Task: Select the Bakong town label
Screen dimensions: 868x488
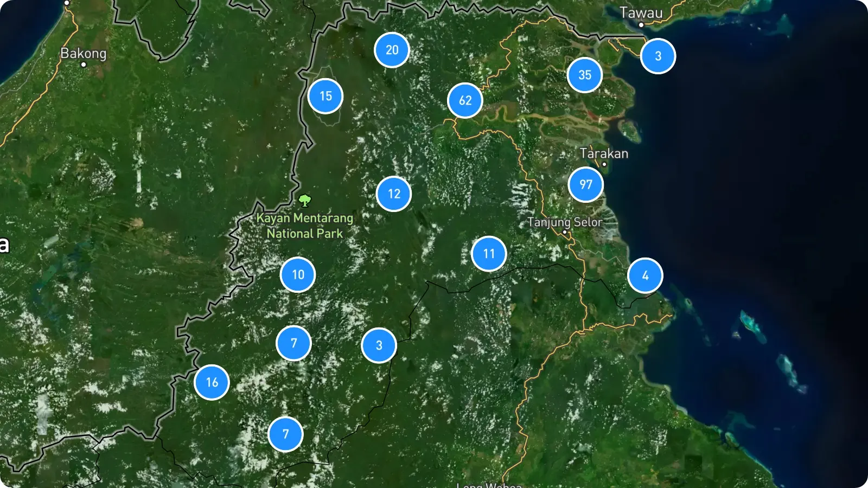Action: [x=84, y=53]
